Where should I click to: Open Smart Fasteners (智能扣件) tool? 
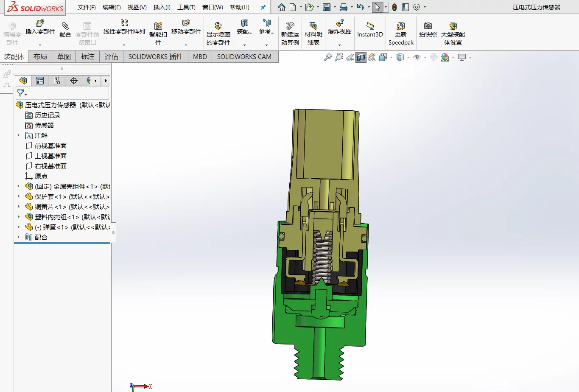[158, 33]
